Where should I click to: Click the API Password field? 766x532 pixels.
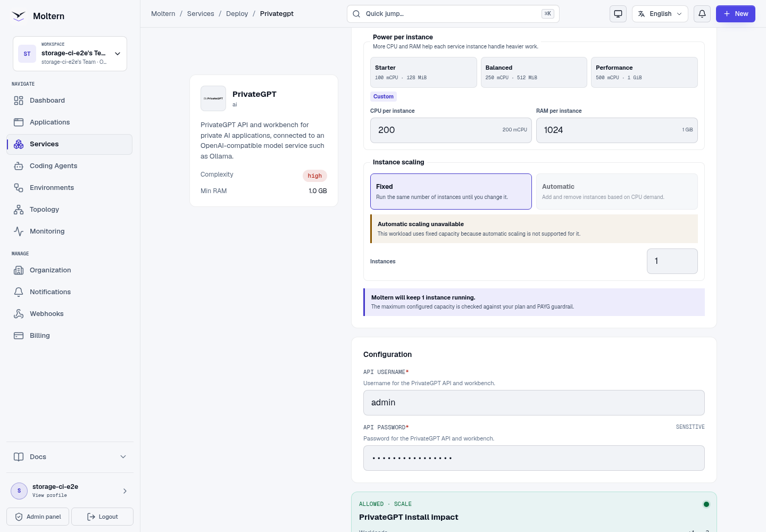click(534, 458)
